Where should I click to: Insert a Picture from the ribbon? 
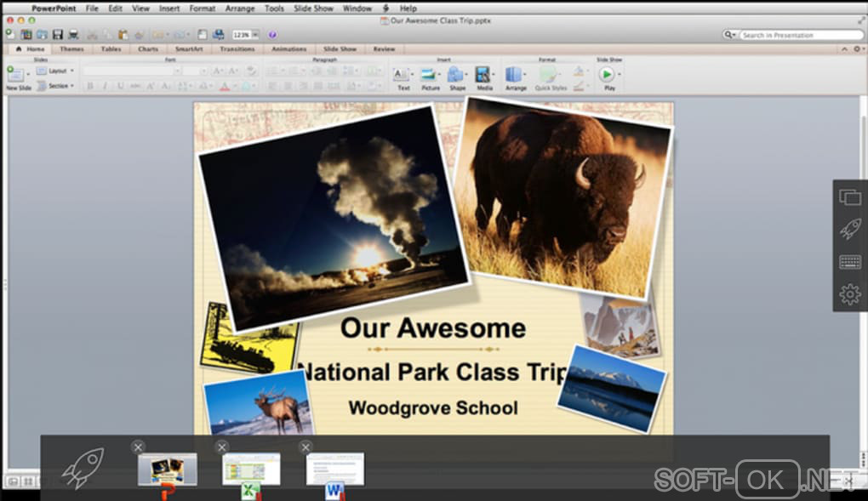(430, 76)
